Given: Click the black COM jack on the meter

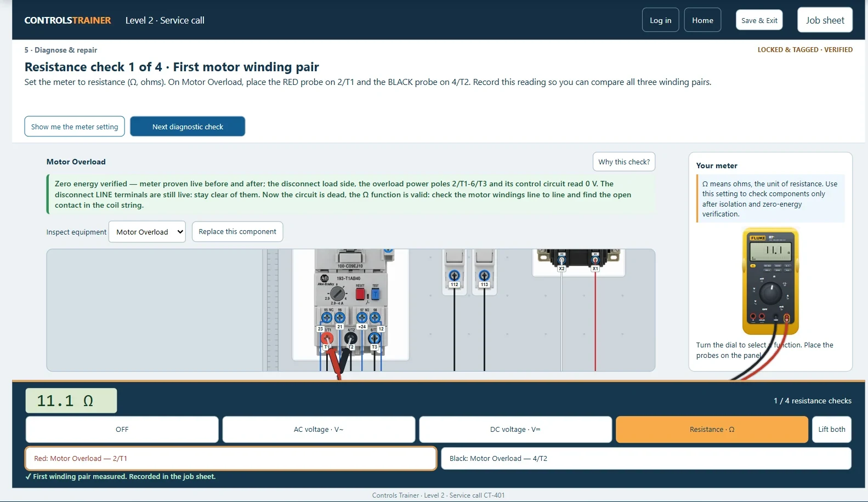Looking at the screenshot, I should coord(776,317).
